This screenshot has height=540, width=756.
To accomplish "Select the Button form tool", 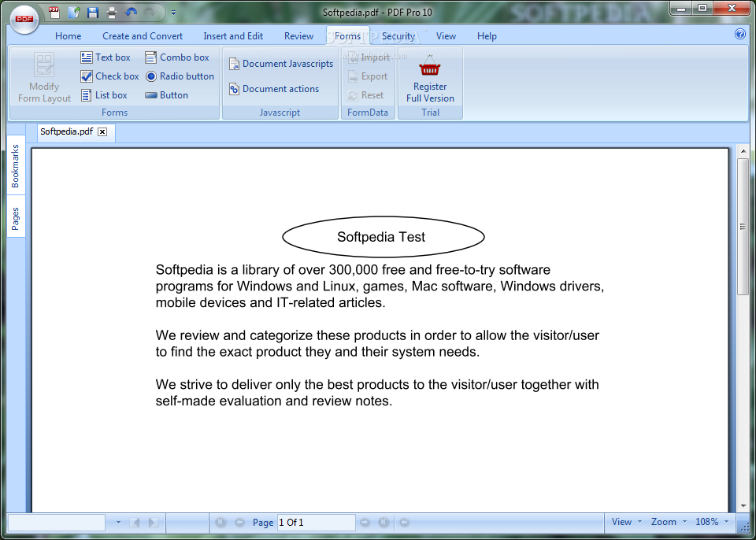I will [x=167, y=95].
